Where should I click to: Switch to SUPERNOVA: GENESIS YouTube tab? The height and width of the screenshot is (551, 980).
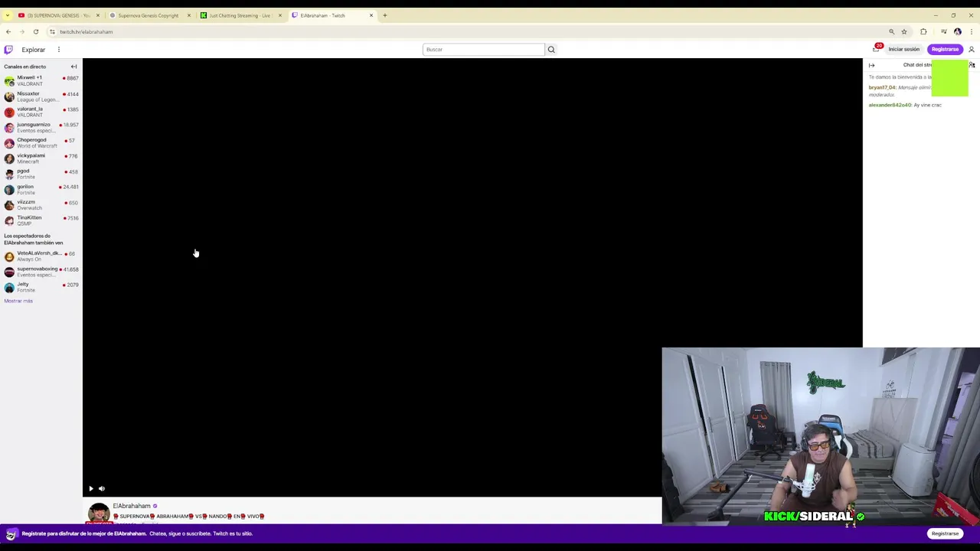[58, 15]
